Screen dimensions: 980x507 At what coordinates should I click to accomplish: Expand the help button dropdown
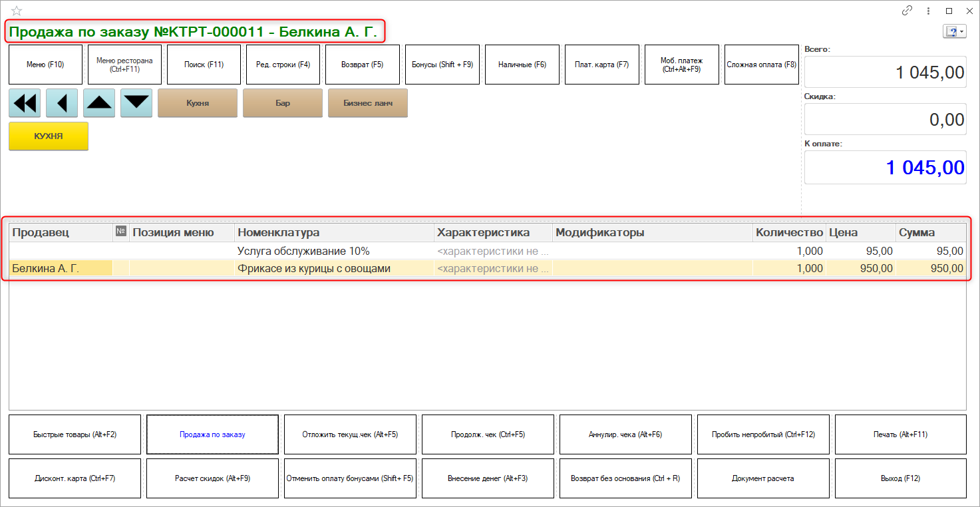[x=962, y=32]
